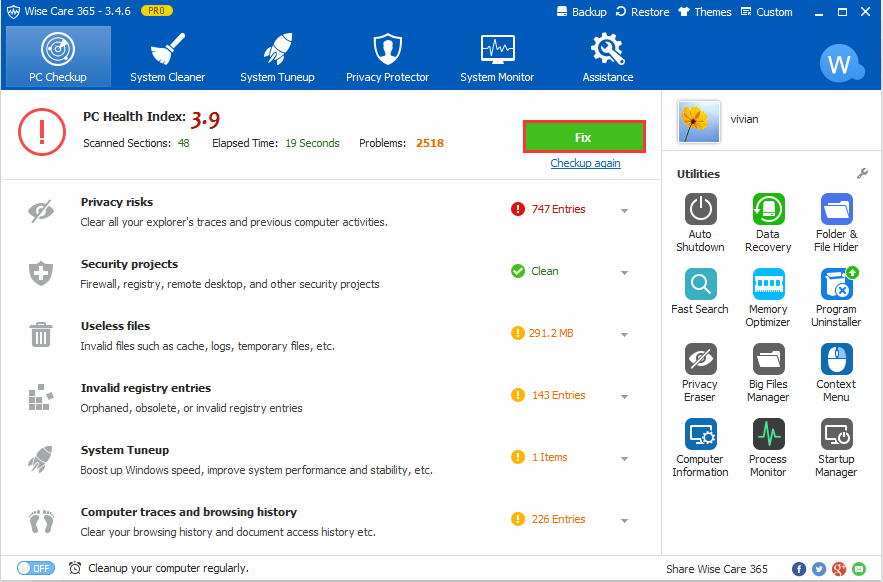
Task: Open Startup Manager
Action: pyautogui.click(x=836, y=447)
